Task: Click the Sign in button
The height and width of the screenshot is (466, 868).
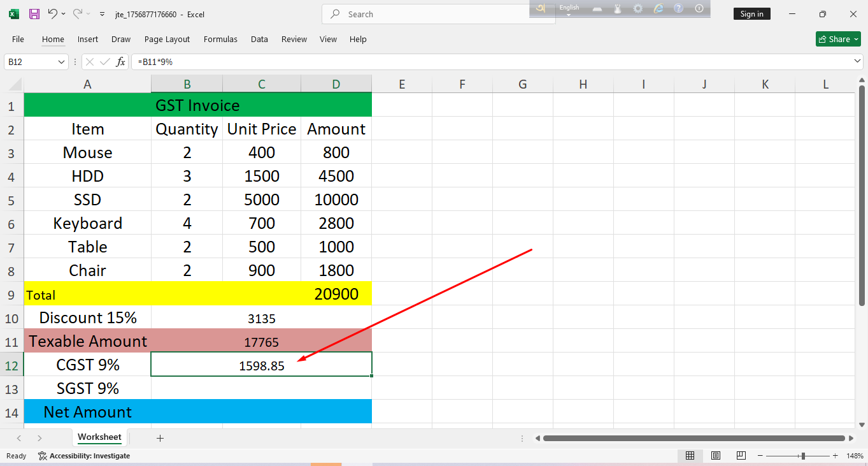Action: point(751,14)
